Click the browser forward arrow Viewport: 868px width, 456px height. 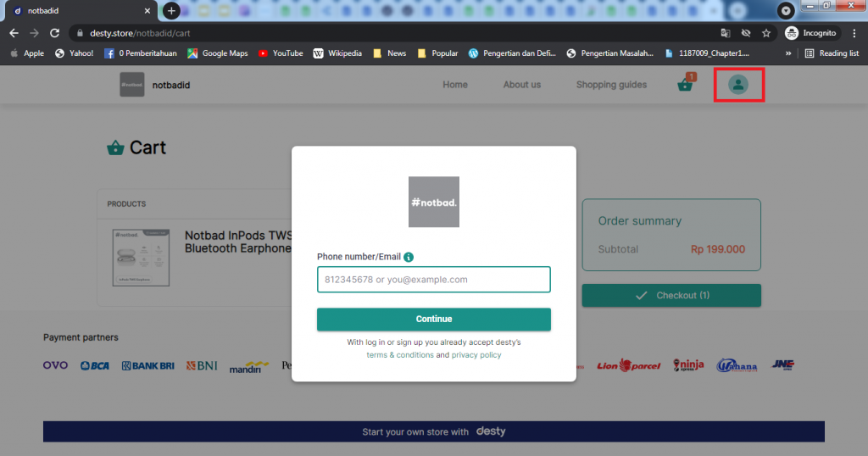[x=34, y=33]
